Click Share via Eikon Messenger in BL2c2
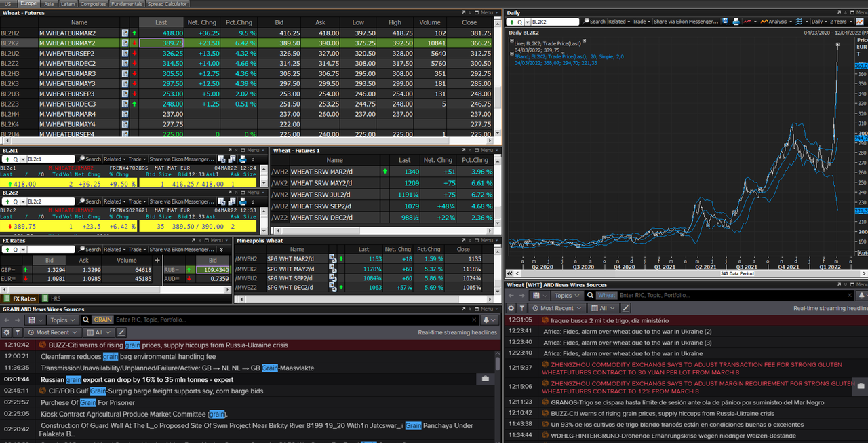This screenshot has width=868, height=443. [182, 201]
